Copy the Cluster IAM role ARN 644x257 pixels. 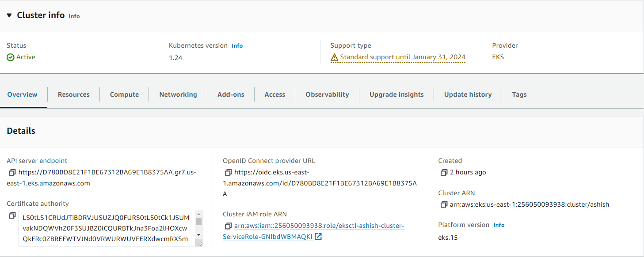coord(228,226)
